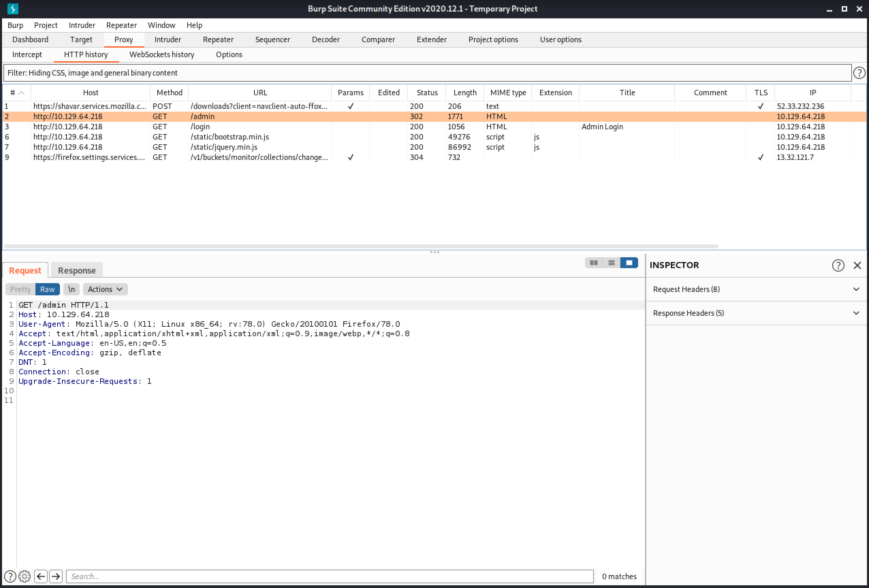The image size is (869, 588).
Task: Open the Project options tab
Action: pyautogui.click(x=493, y=39)
